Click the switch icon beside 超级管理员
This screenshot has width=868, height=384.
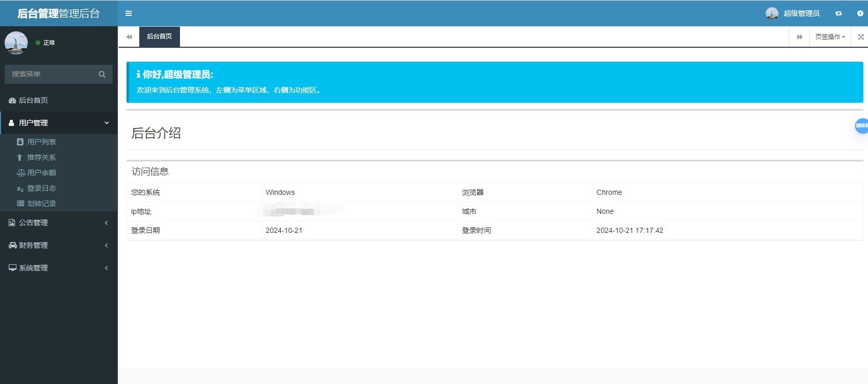pyautogui.click(x=839, y=13)
